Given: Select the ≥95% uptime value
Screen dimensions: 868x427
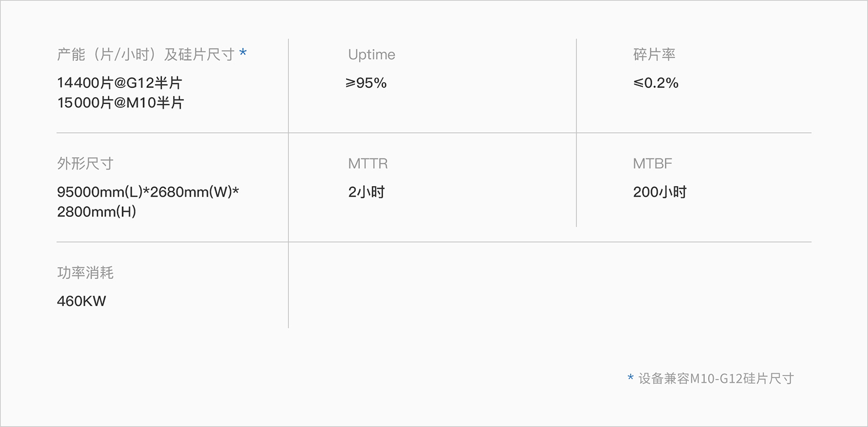Looking at the screenshot, I should click(x=366, y=83).
